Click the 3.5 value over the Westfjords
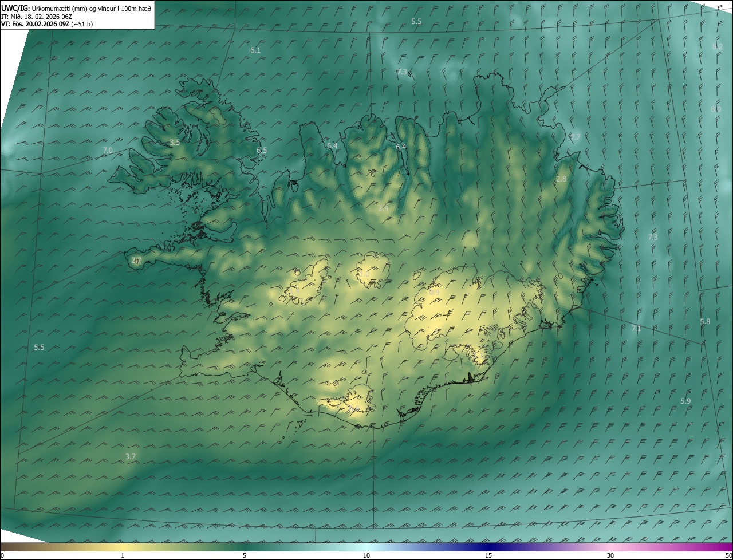This screenshot has width=733, height=560. coord(175,142)
